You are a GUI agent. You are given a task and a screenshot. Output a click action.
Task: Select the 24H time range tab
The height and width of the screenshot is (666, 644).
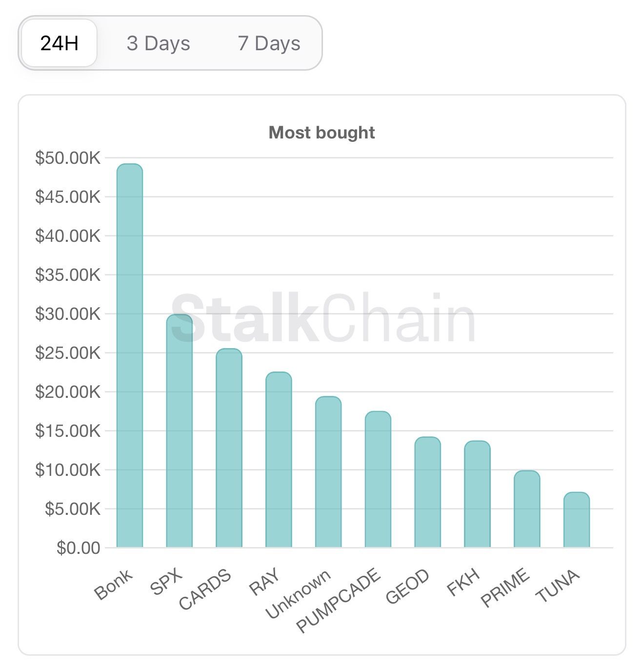tap(59, 43)
